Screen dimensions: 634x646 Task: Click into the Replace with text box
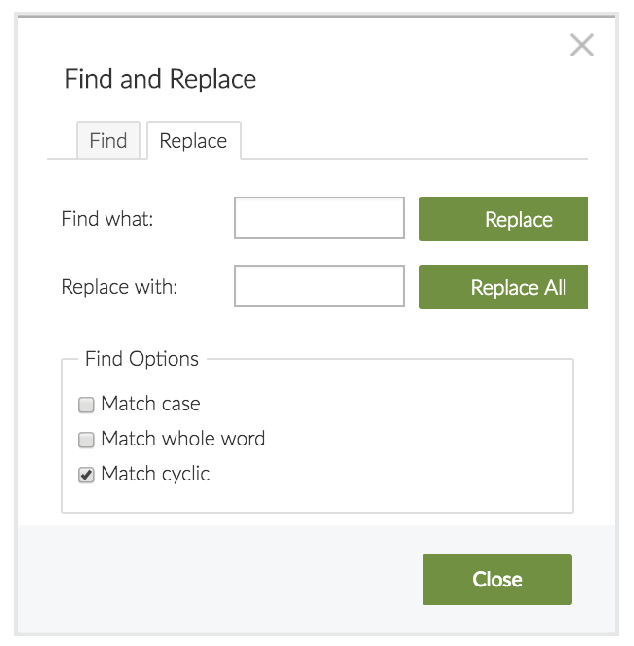pos(319,286)
